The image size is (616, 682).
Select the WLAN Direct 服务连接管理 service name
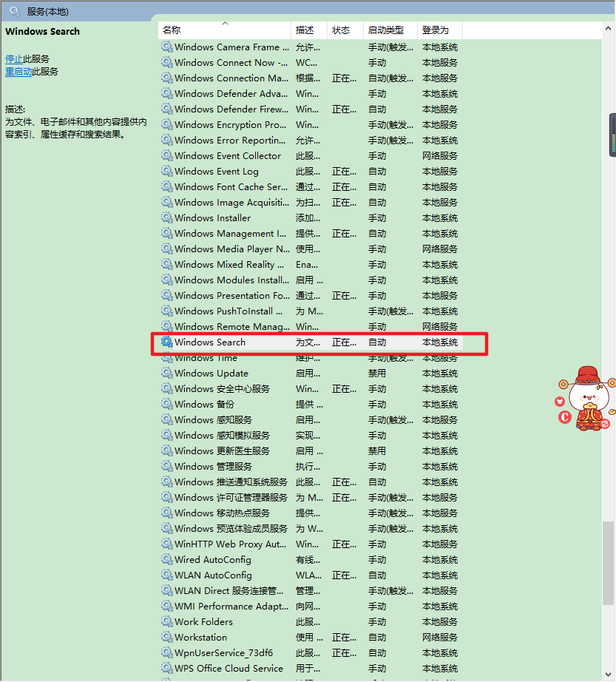229,591
